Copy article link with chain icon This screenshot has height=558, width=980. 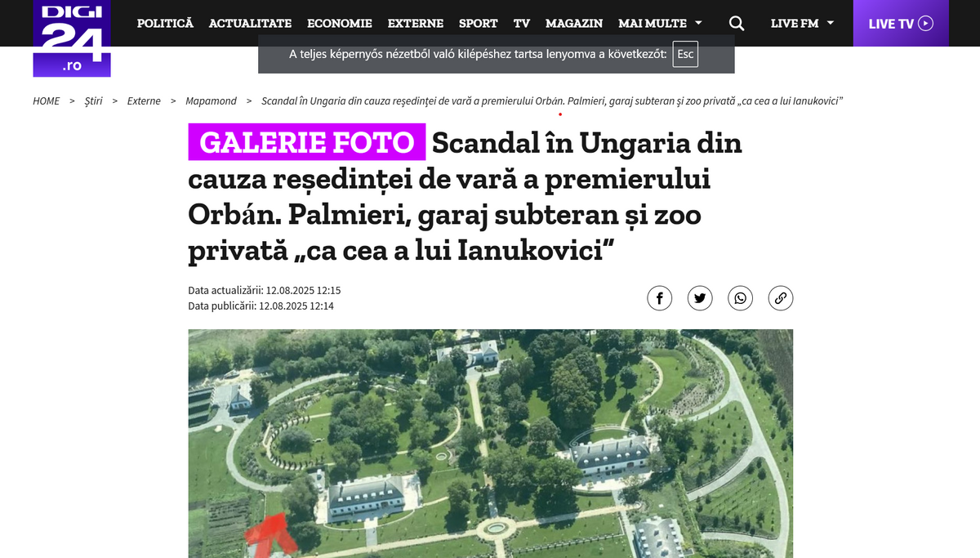[781, 298]
